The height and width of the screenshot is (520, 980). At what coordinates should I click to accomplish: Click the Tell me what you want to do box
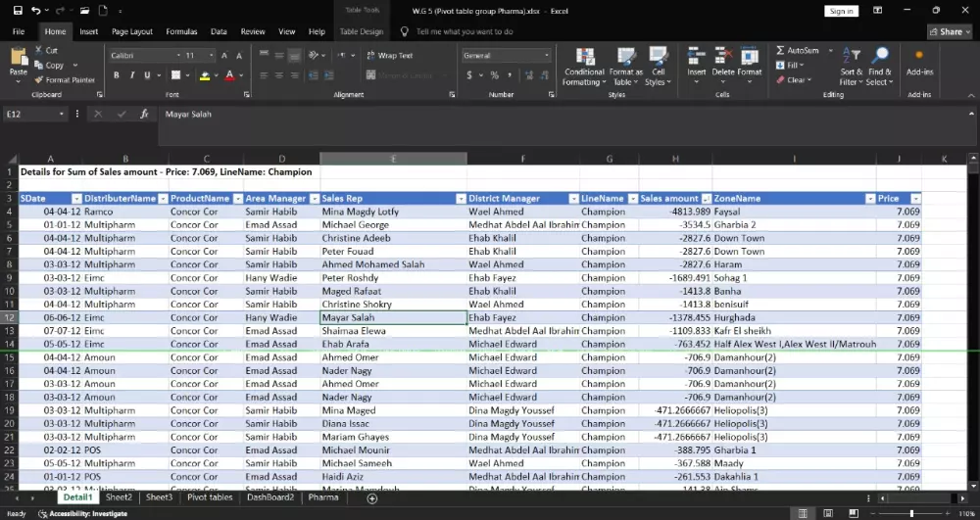tap(465, 31)
